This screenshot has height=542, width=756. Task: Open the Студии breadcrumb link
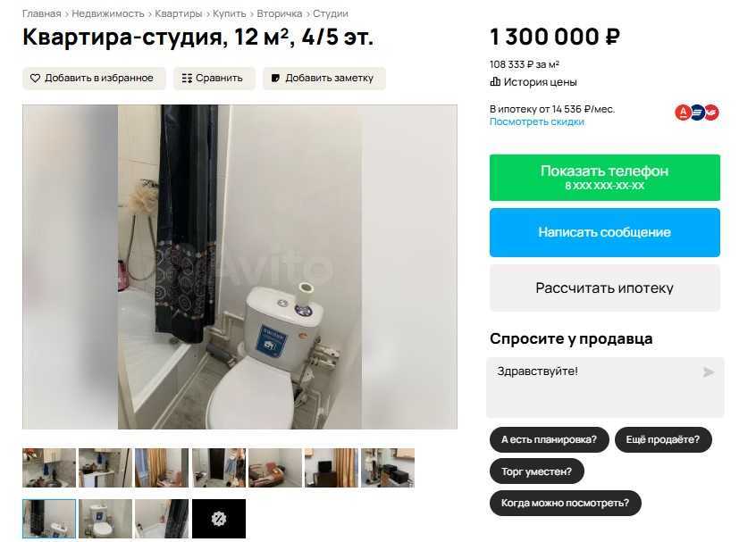click(331, 13)
